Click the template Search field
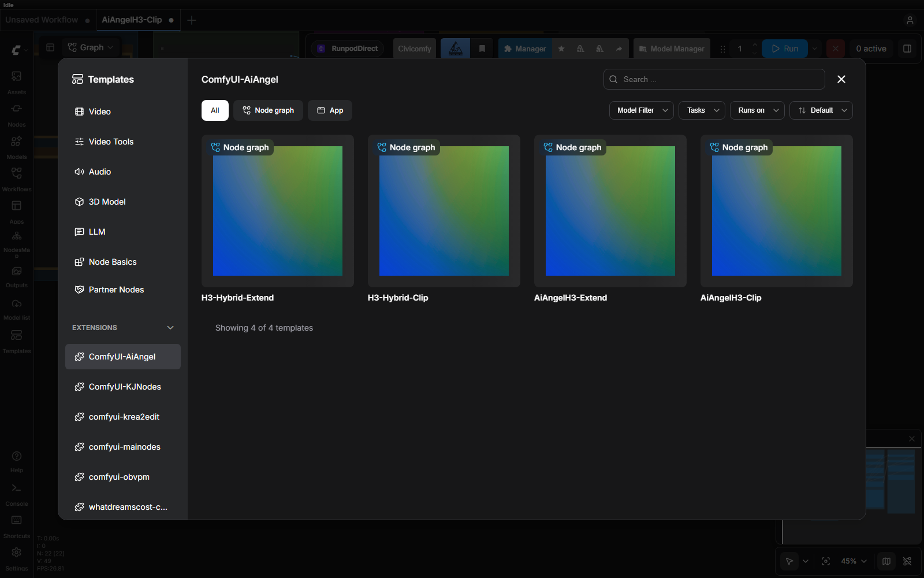 point(714,79)
